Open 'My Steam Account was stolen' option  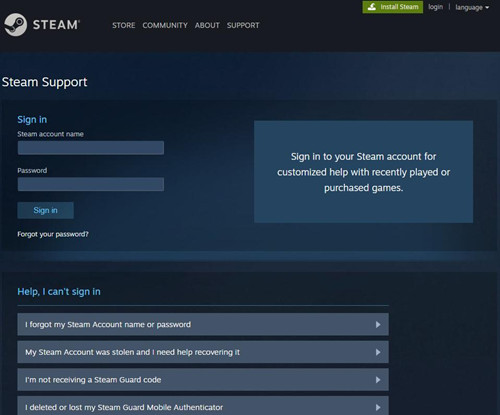click(203, 352)
